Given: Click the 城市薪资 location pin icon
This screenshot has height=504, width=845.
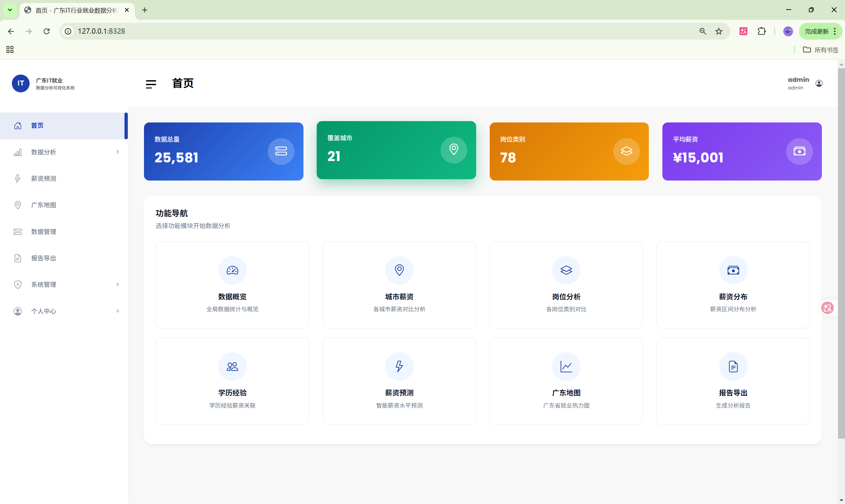Looking at the screenshot, I should pos(399,270).
